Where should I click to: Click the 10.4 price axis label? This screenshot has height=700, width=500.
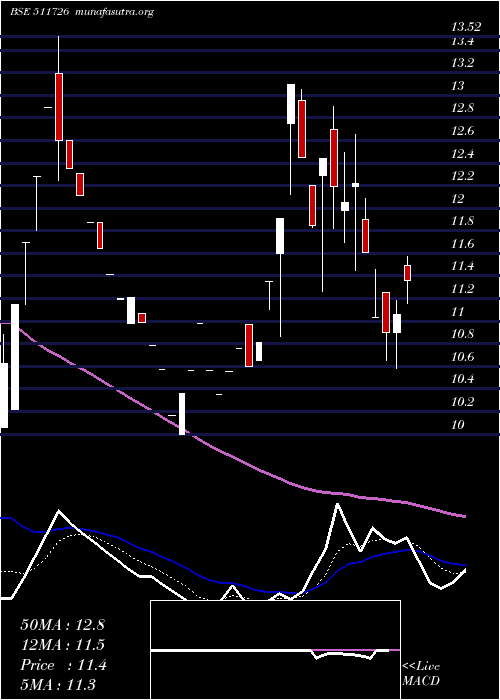tap(462, 379)
